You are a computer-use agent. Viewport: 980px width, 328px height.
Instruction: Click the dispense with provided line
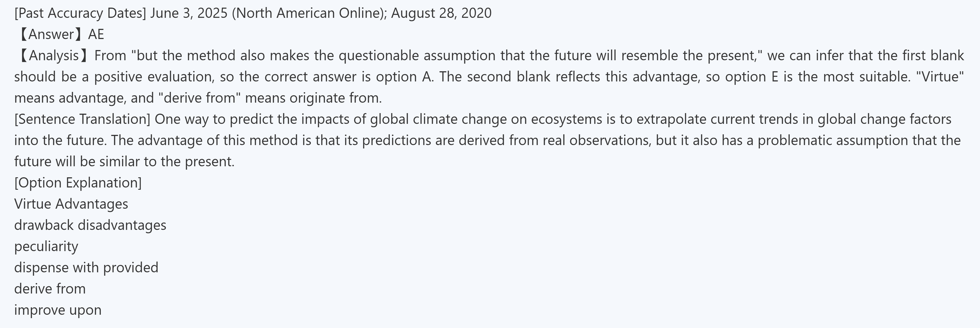[86, 268]
